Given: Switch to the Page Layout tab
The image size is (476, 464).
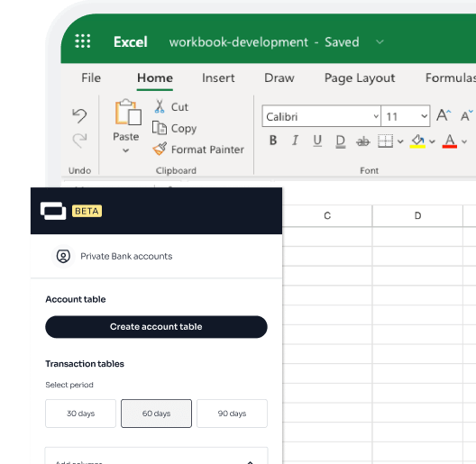Looking at the screenshot, I should (360, 78).
